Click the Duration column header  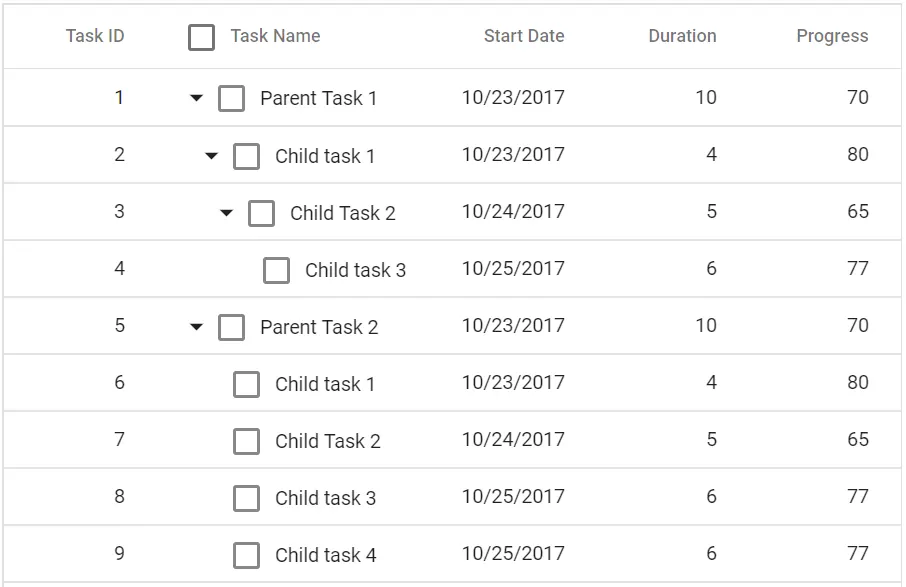point(682,36)
